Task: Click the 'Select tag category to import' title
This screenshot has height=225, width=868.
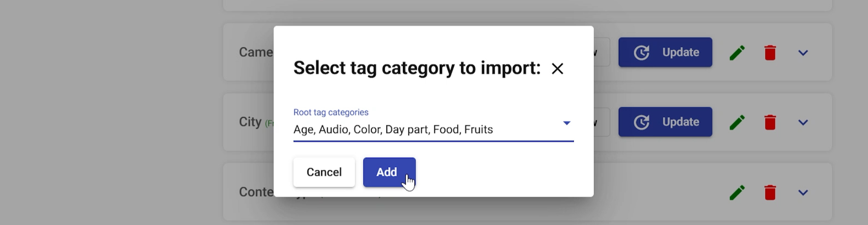Action: (x=416, y=68)
